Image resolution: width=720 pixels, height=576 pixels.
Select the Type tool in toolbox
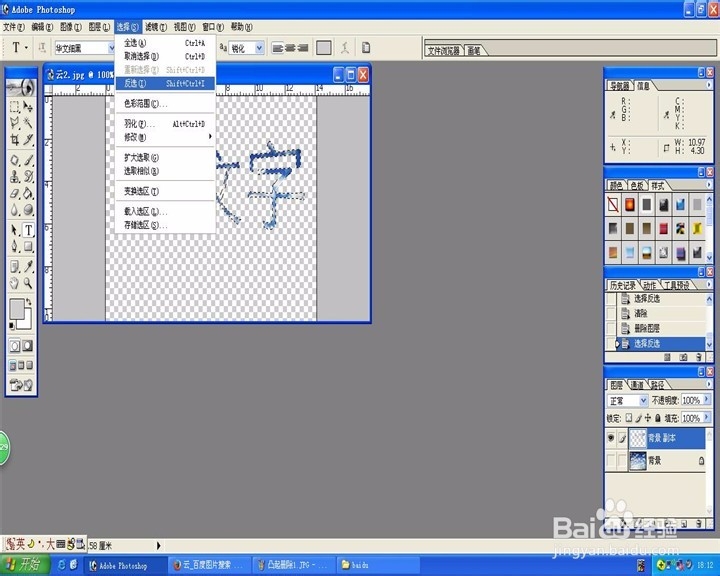click(28, 230)
